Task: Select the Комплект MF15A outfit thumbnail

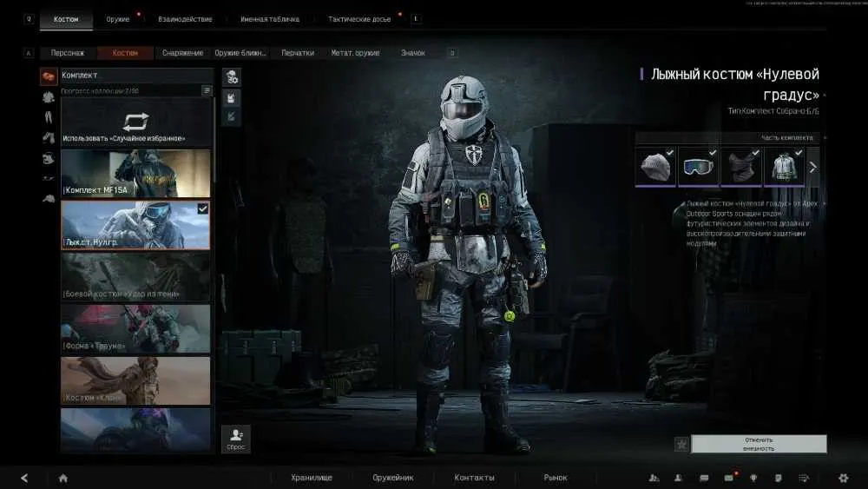Action: pos(135,174)
